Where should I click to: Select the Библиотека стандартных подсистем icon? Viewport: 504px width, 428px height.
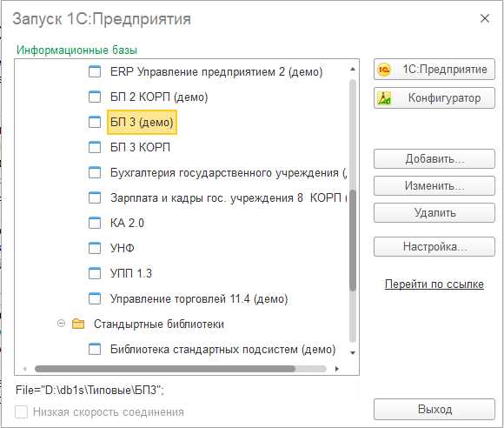95,349
